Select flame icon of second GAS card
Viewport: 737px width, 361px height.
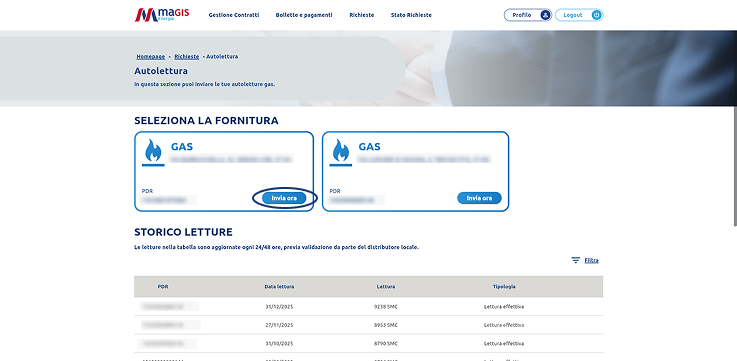[x=341, y=150]
